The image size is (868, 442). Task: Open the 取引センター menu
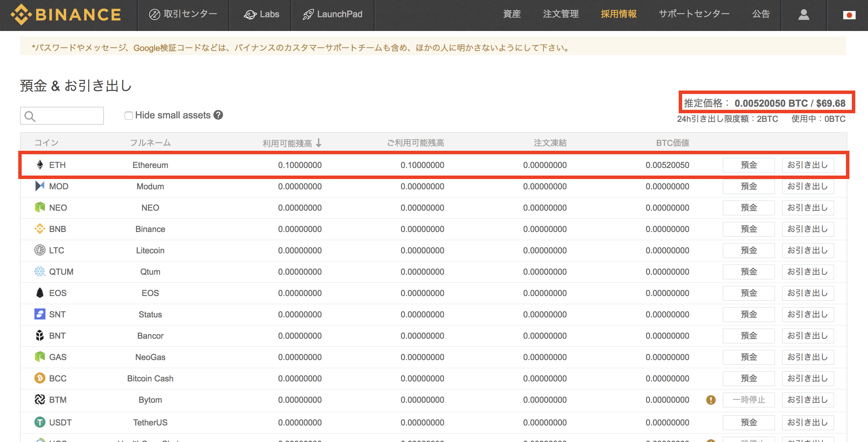pos(183,14)
